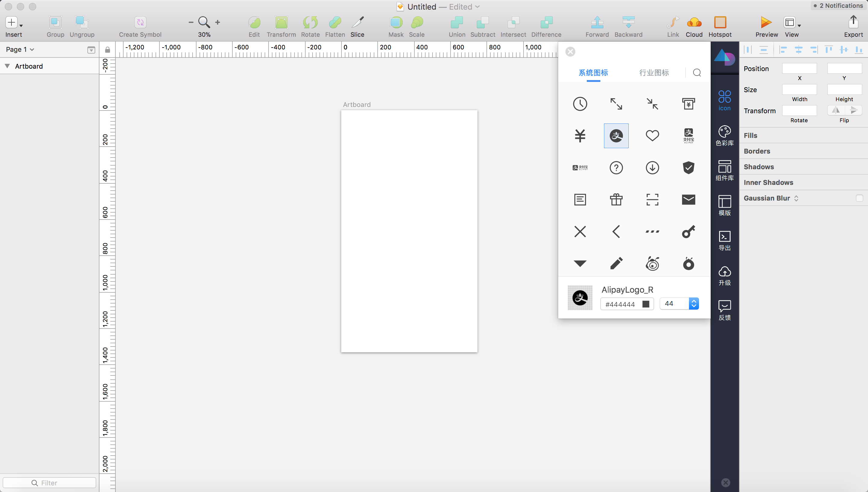The image size is (868, 492).
Task: Collapse the Artboard layer triangle
Action: 7,66
